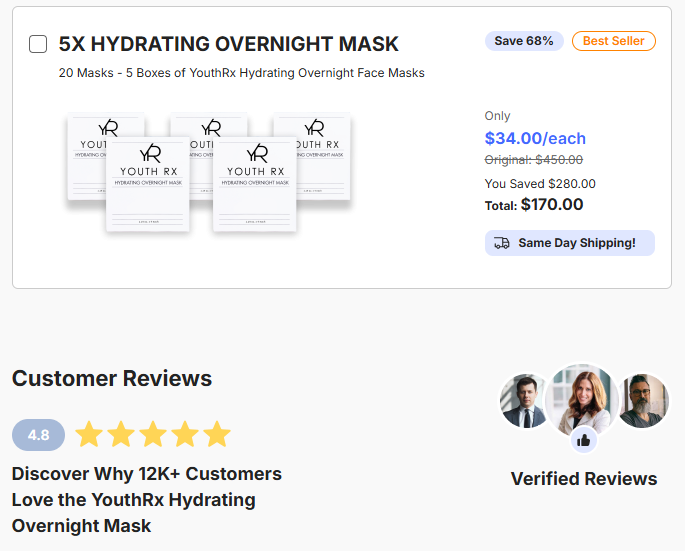Click the man in suit reviewer photo
This screenshot has width=685, height=551.
[x=524, y=400]
